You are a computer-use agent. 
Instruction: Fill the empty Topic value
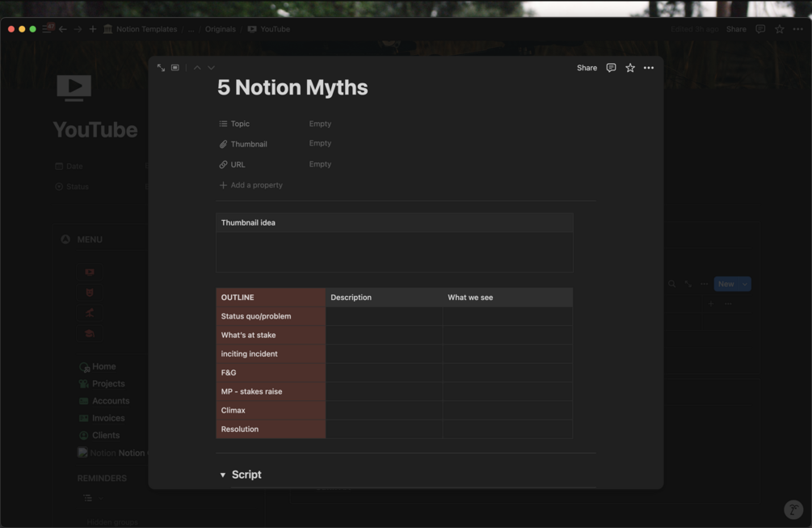click(320, 124)
